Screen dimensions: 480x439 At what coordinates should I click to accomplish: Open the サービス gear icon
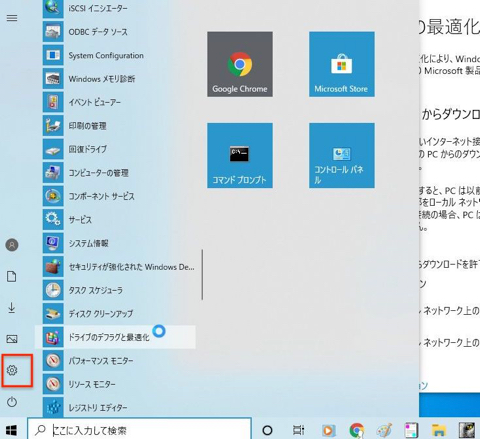point(53,219)
